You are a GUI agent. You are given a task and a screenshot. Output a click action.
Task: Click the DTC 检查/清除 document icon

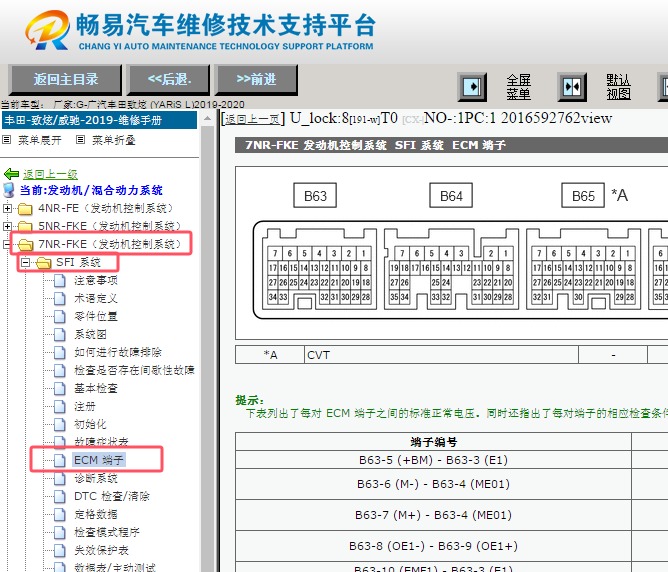60,496
